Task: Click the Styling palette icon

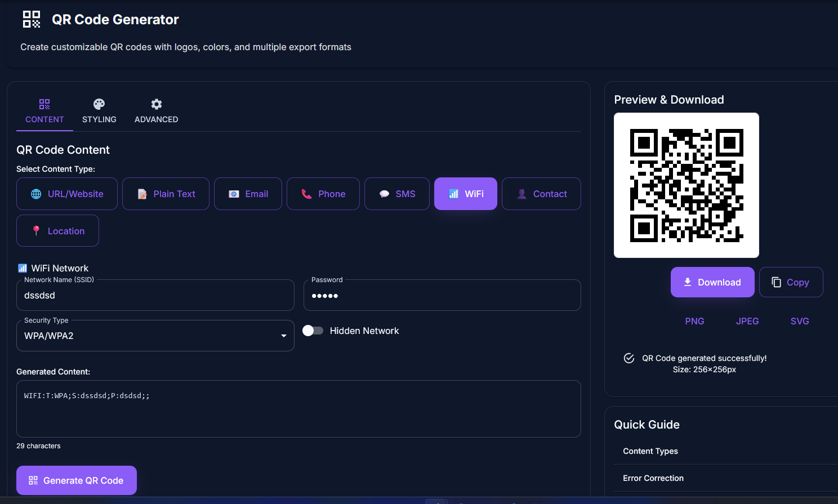Action: click(99, 104)
